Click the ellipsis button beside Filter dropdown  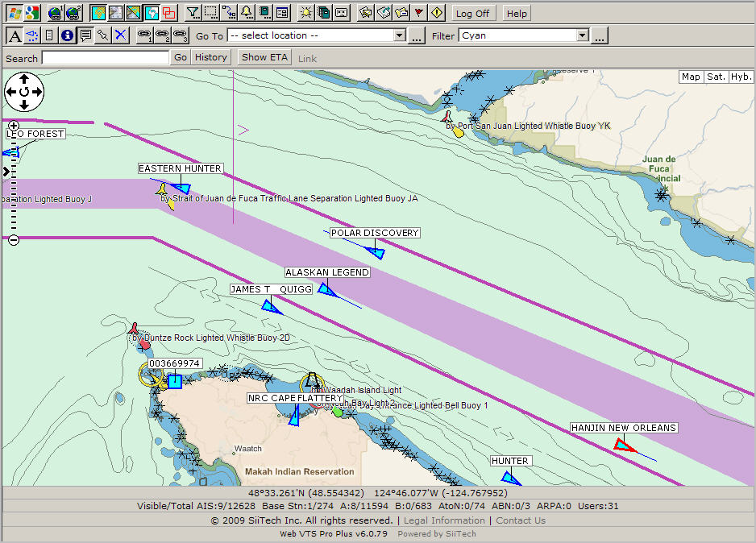pos(600,35)
